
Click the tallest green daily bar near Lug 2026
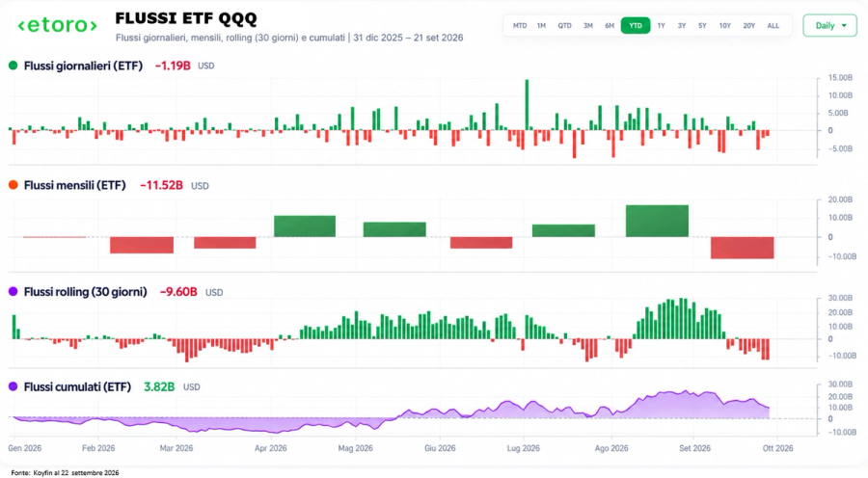pos(527,105)
